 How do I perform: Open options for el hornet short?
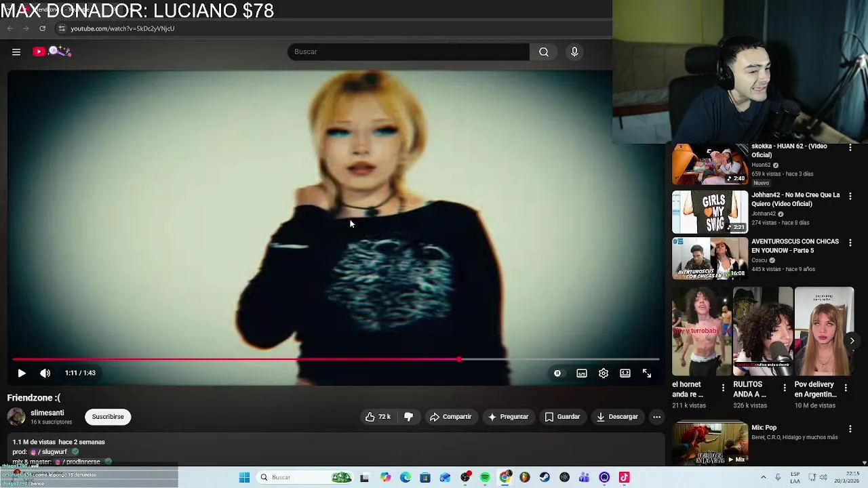[x=723, y=388]
